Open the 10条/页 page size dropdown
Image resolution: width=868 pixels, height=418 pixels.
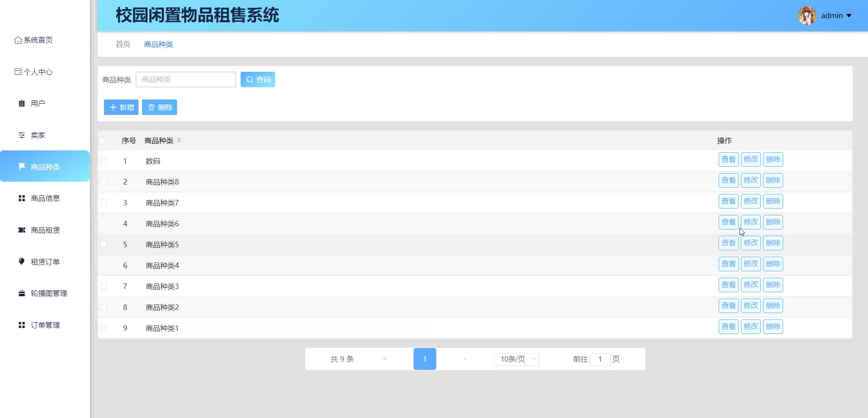pyautogui.click(x=517, y=359)
